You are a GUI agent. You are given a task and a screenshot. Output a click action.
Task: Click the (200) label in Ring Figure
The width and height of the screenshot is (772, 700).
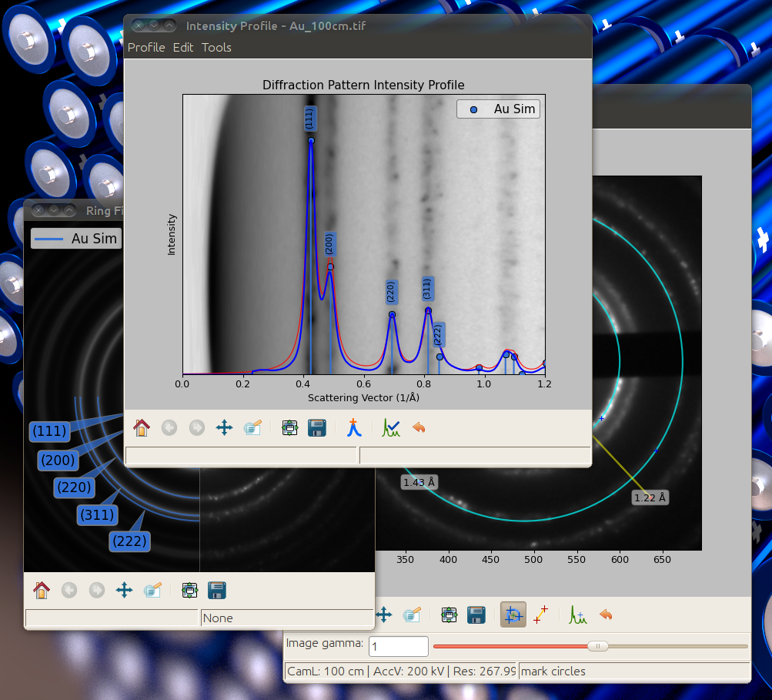(58, 460)
